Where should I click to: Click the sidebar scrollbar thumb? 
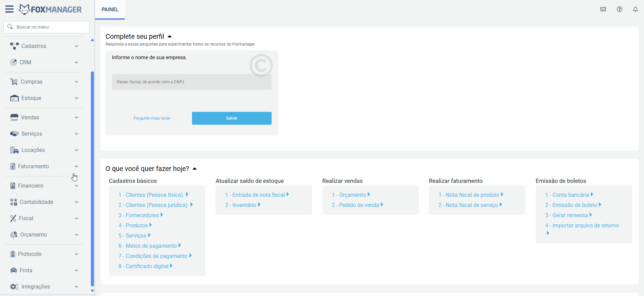[92, 179]
